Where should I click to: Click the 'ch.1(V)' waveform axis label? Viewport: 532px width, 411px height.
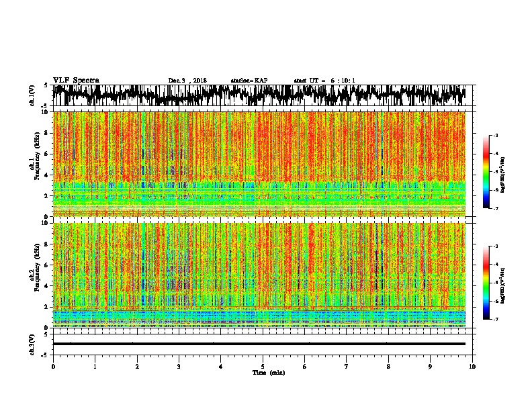pyautogui.click(x=32, y=95)
